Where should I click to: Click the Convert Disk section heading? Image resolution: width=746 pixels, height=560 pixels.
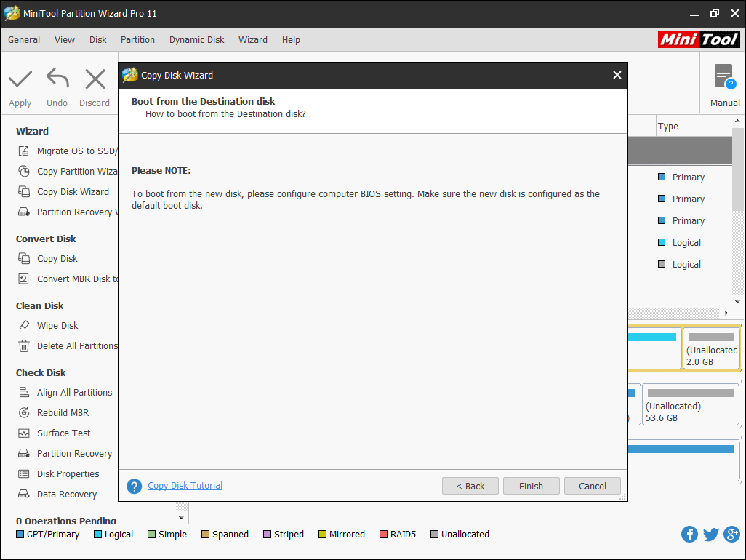(x=46, y=239)
